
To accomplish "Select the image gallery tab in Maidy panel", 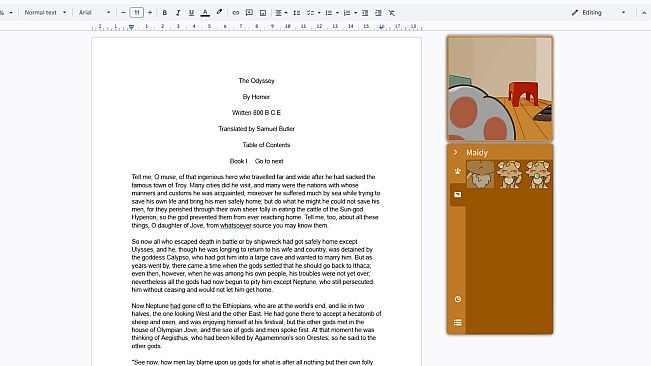I will pos(458,195).
